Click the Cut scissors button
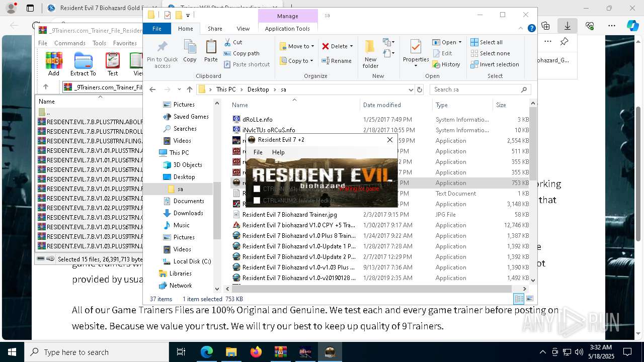644x362 pixels. [233, 42]
